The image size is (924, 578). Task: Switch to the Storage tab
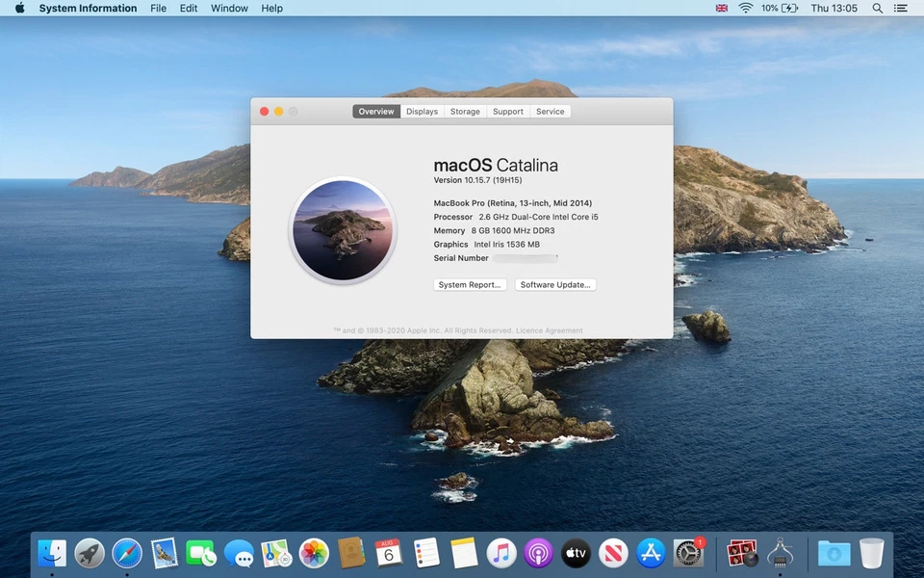[465, 112]
